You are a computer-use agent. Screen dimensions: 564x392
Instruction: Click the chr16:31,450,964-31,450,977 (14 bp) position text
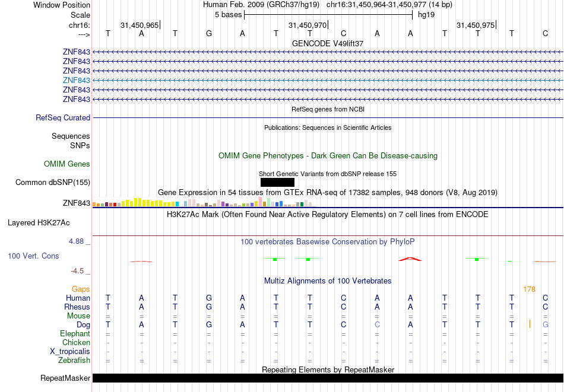point(389,5)
